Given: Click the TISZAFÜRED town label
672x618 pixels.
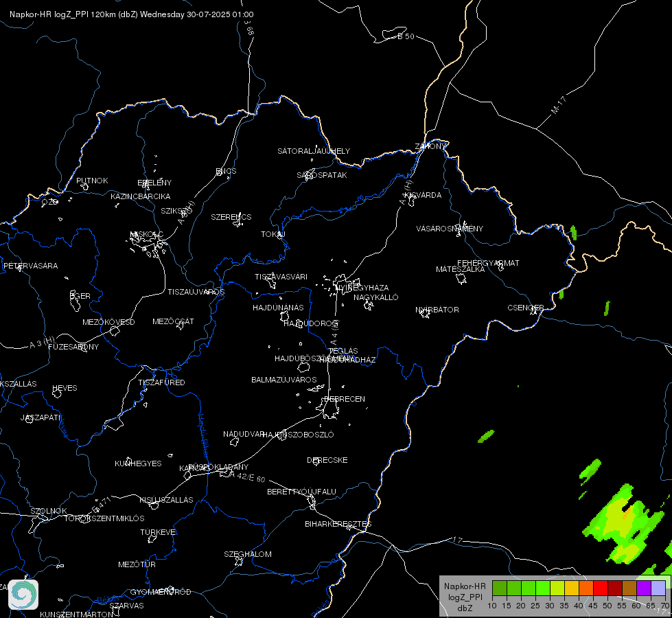Looking at the screenshot, I should (x=161, y=382).
